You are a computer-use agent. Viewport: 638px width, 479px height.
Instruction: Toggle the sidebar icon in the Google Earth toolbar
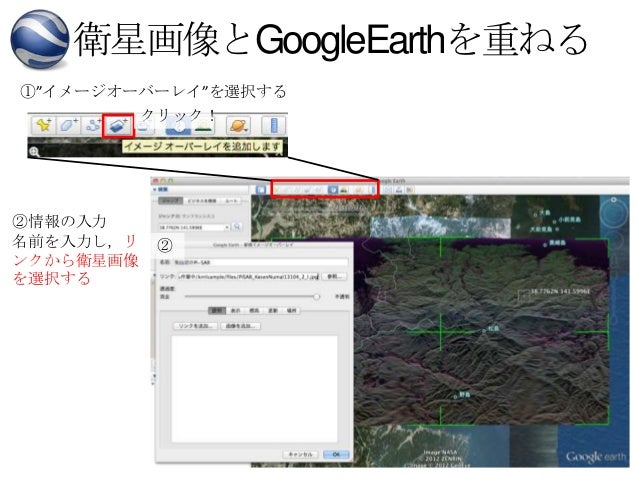point(260,190)
